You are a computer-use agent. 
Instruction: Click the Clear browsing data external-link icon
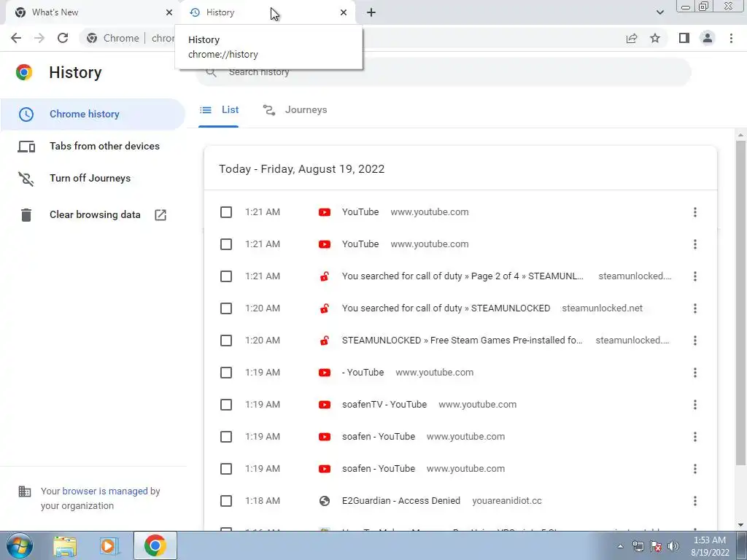(160, 215)
